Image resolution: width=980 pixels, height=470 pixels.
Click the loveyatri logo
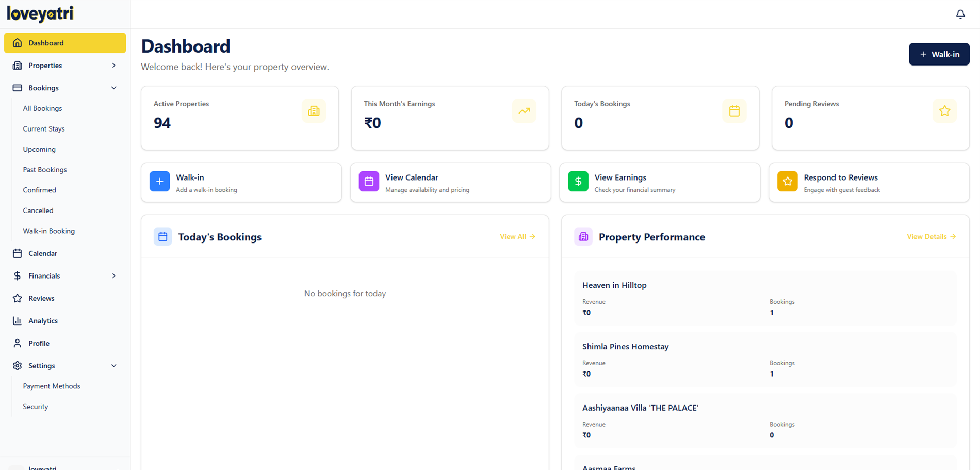(x=40, y=14)
